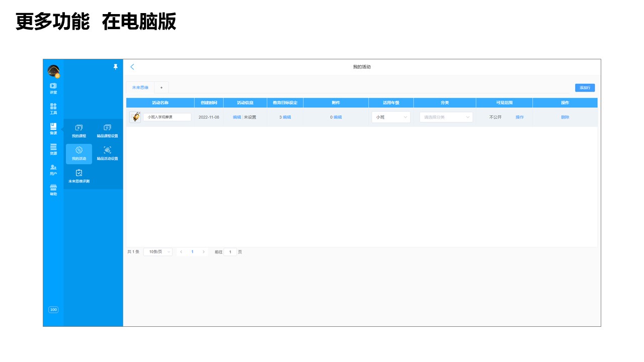Select the 资源 sidebar icon
This screenshot has height=362, width=644.
[x=53, y=149]
